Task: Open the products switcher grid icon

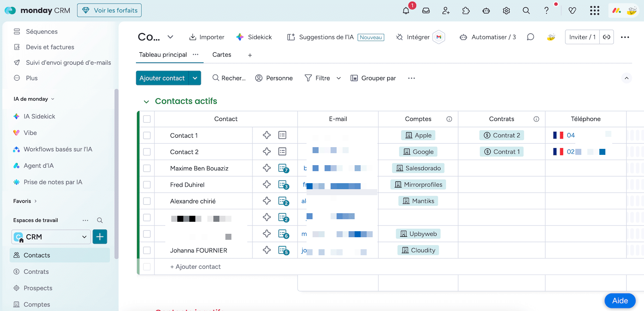Action: [x=594, y=11]
